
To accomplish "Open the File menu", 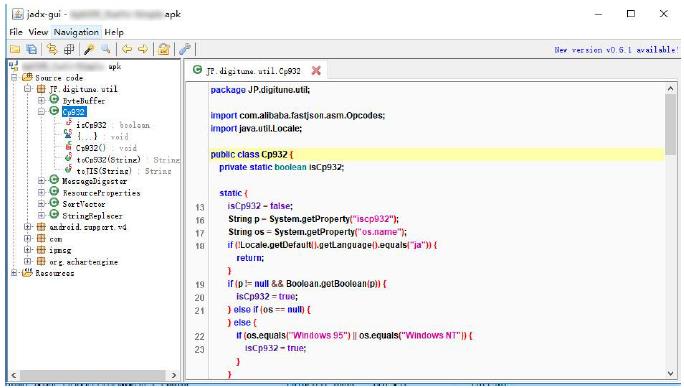I will 16,32.
